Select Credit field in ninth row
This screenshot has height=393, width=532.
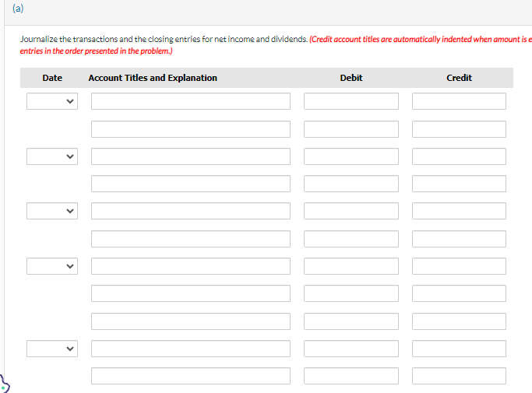coord(459,321)
